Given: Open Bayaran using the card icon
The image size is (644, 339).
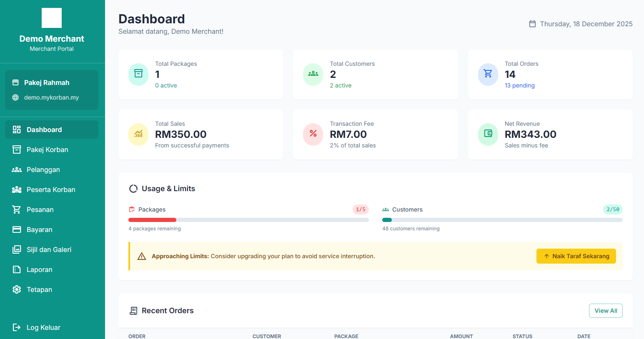Looking at the screenshot, I should [x=17, y=229].
